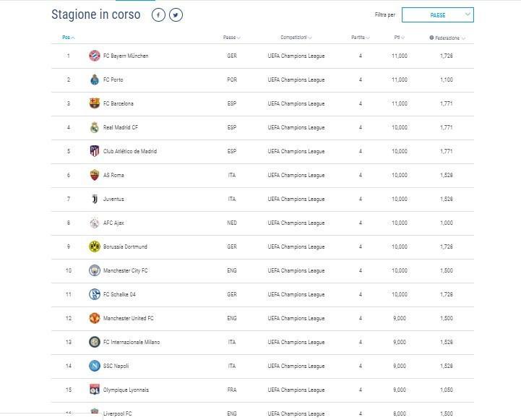Sort table by Pti column
This screenshot has width=521, height=420.
(x=399, y=37)
